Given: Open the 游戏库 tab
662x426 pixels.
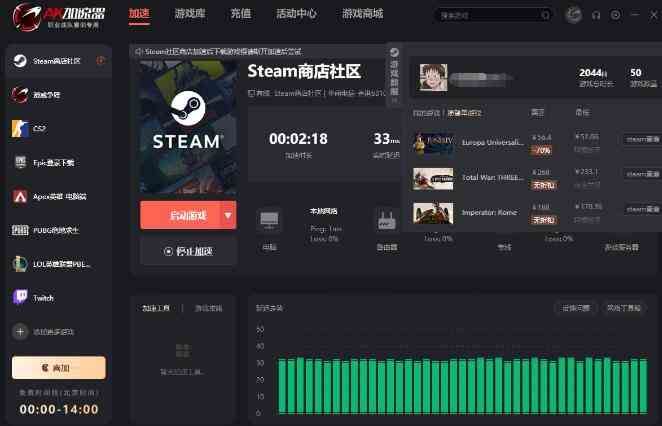Looking at the screenshot, I should tap(190, 14).
